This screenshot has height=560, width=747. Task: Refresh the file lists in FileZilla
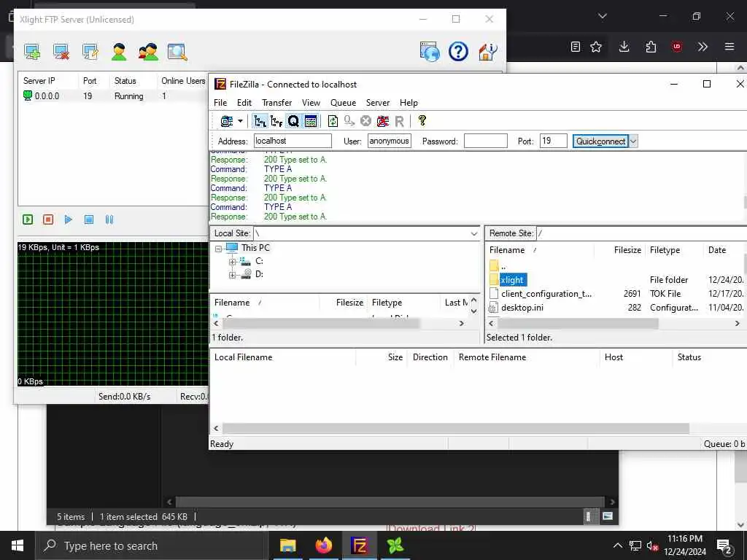click(333, 121)
